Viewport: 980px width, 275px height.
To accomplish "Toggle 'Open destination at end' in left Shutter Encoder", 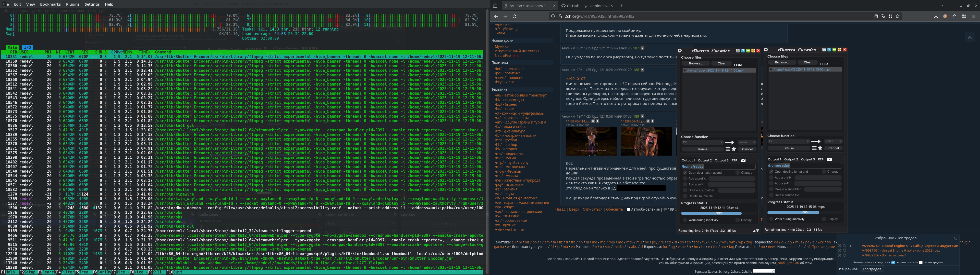I will pyautogui.click(x=685, y=172).
